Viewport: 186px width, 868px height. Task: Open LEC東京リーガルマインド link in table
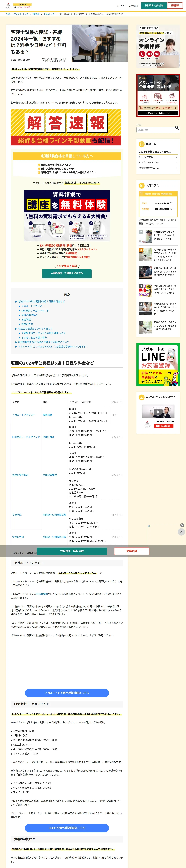point(26,437)
